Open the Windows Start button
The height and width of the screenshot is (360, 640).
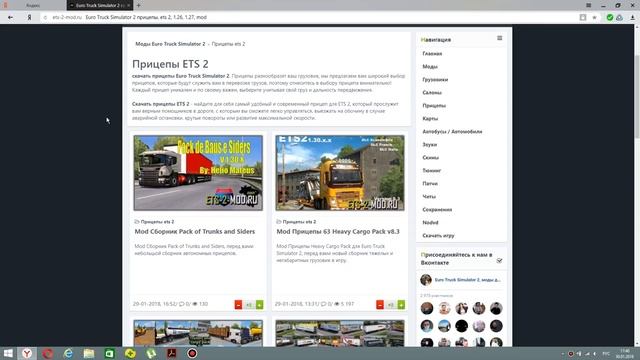pos(8,353)
